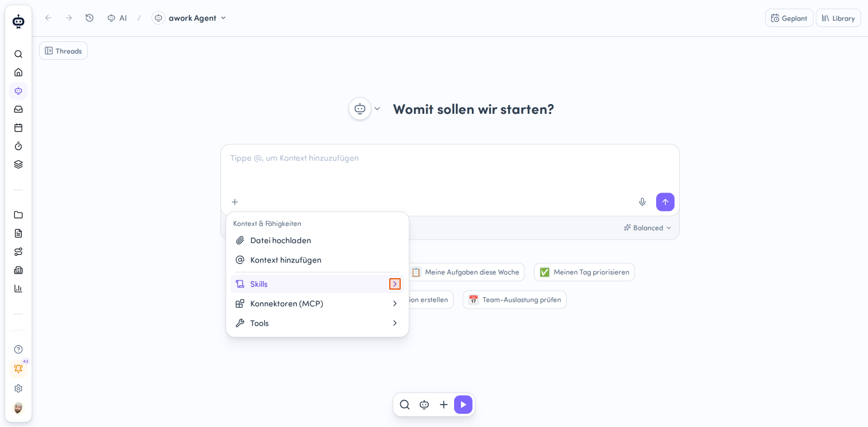
Task: Click the AI breadcrumb link
Action: 117,18
